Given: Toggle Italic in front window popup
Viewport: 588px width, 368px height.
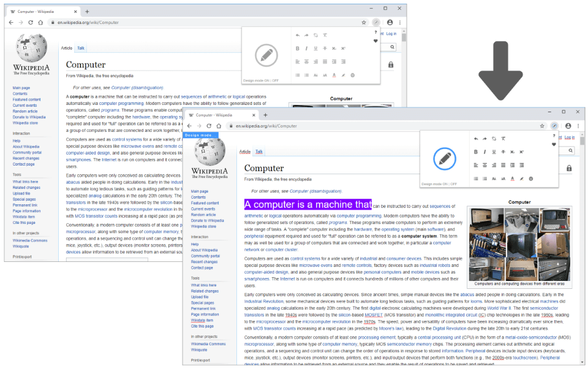Looking at the screenshot, I should coord(485,151).
